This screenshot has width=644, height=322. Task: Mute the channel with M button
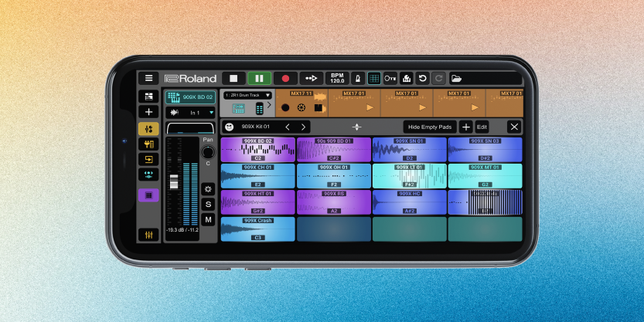[x=208, y=219]
